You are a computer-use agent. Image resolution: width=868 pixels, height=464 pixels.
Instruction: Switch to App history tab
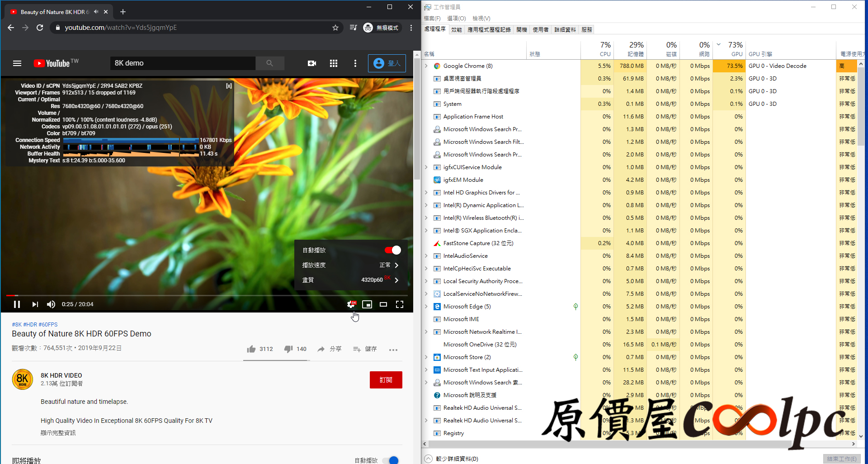click(489, 30)
